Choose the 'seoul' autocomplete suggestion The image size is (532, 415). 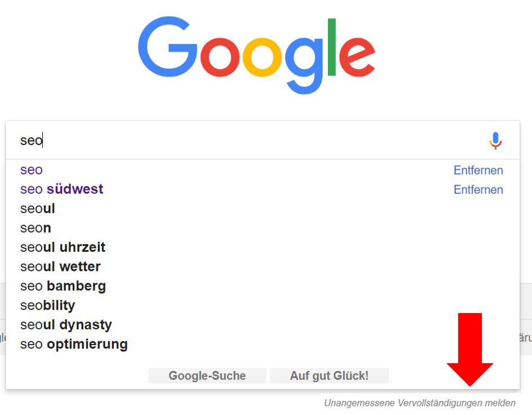(x=37, y=208)
